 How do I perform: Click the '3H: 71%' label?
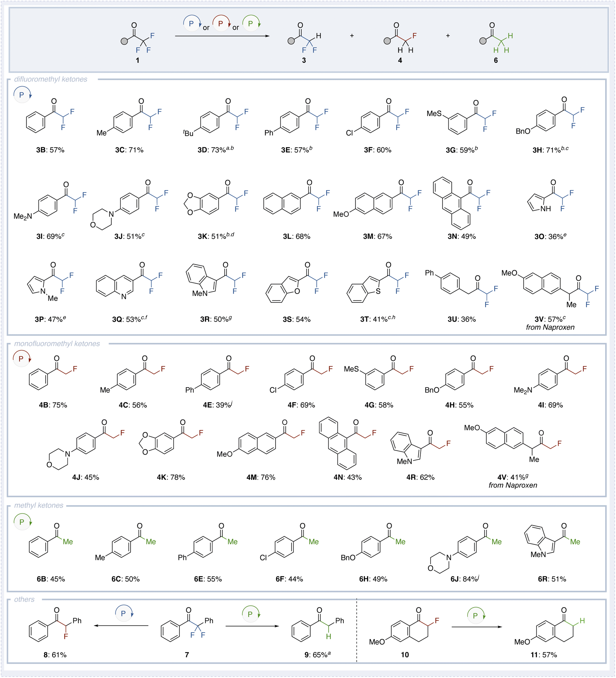pyautogui.click(x=550, y=149)
